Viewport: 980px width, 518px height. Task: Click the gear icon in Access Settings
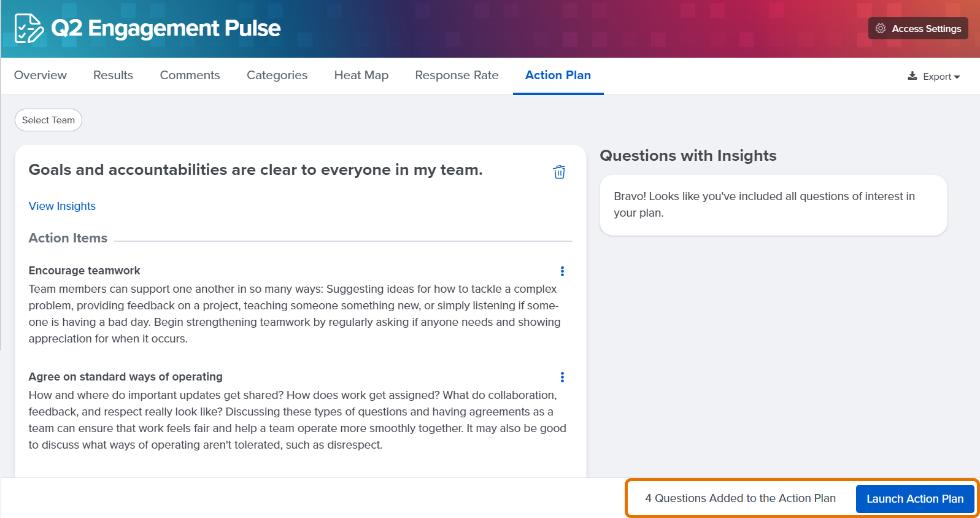coord(881,28)
